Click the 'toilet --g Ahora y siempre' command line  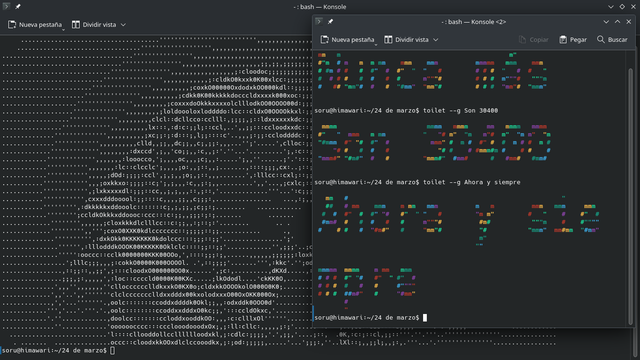click(417, 182)
